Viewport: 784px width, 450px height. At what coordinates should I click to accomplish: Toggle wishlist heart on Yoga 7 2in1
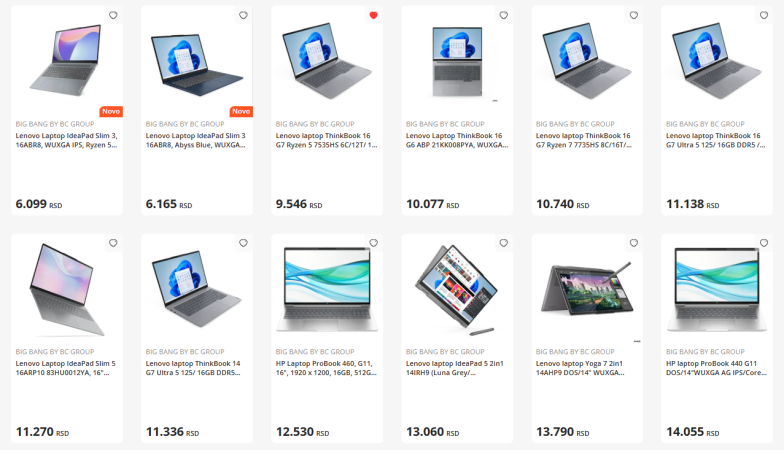[634, 242]
